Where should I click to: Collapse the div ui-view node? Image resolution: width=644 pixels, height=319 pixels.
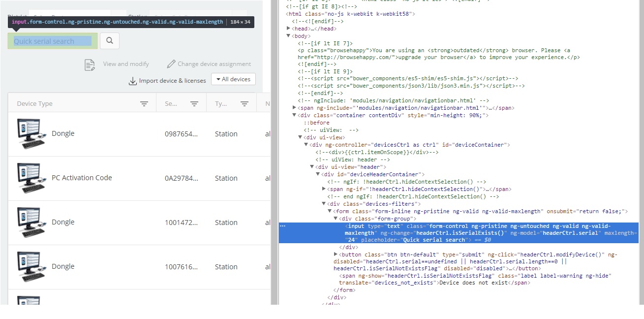click(x=301, y=137)
